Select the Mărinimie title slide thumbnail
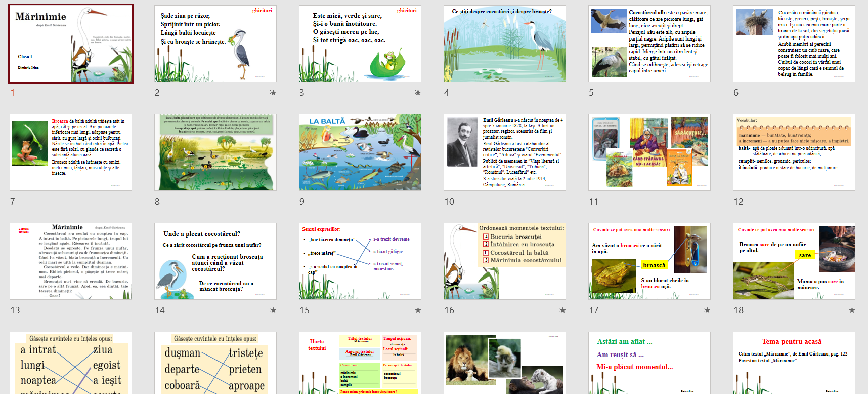Image resolution: width=868 pixels, height=394 pixels. pos(71,44)
